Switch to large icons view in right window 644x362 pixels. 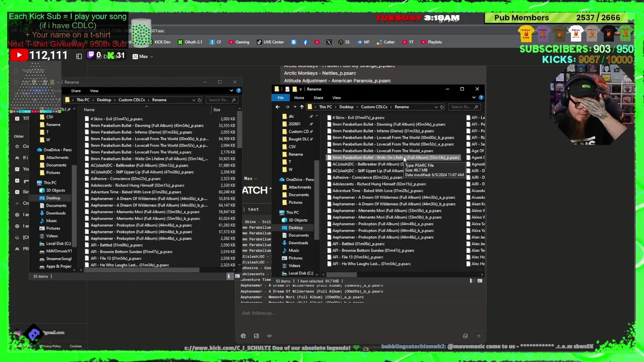(479, 281)
